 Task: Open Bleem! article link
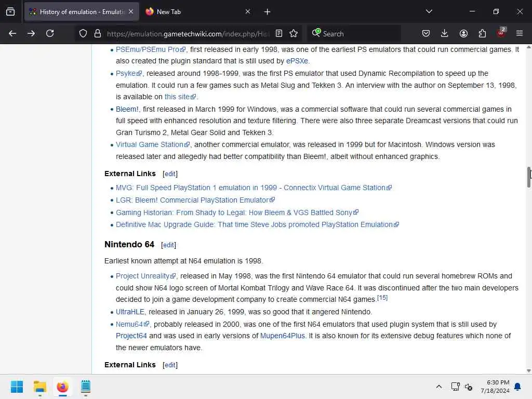pyautogui.click(x=127, y=109)
